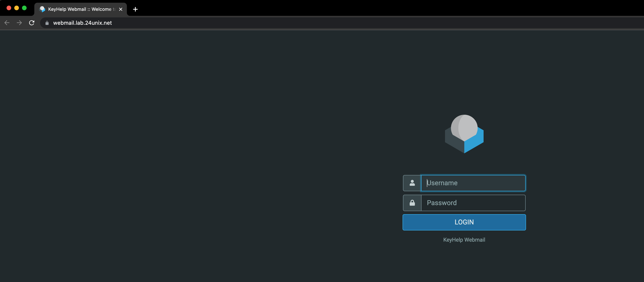Click the yellow minimize window button
This screenshot has width=644, height=282.
17,8
